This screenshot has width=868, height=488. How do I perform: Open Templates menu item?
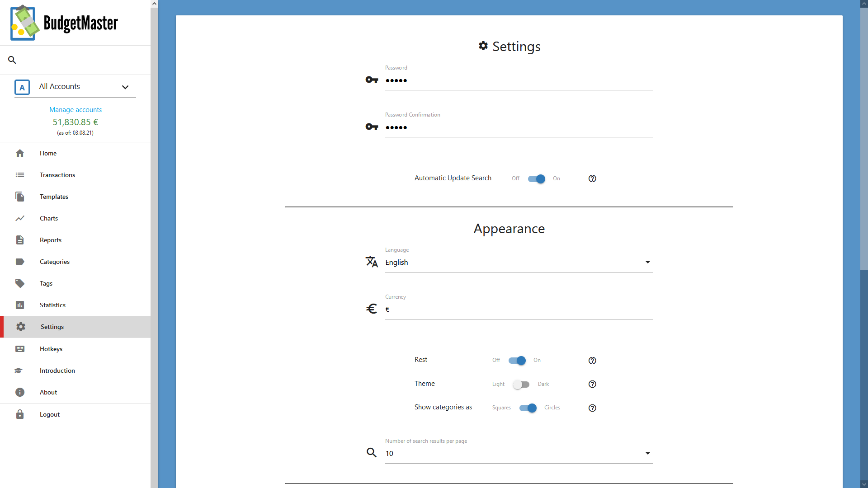[75, 197]
